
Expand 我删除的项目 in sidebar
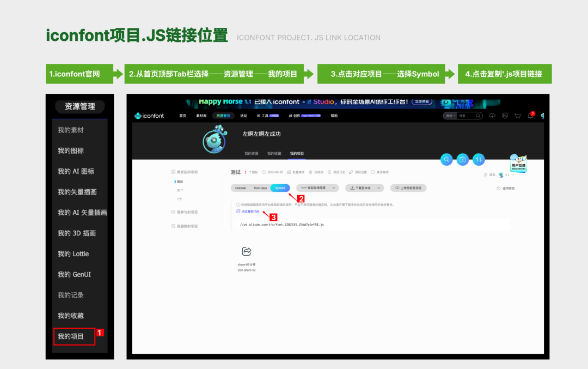[x=185, y=226]
